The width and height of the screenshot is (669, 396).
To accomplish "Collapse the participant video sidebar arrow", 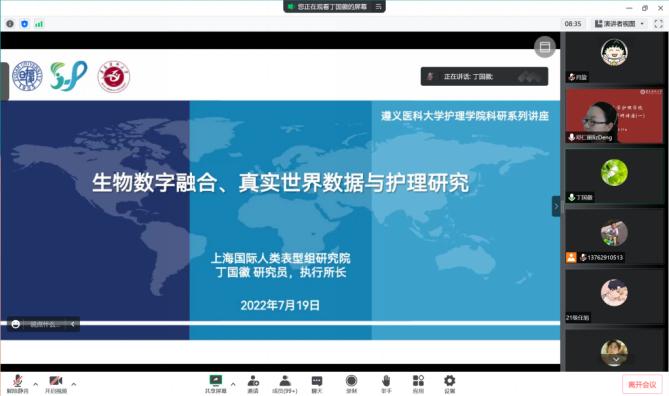I will click(x=556, y=207).
